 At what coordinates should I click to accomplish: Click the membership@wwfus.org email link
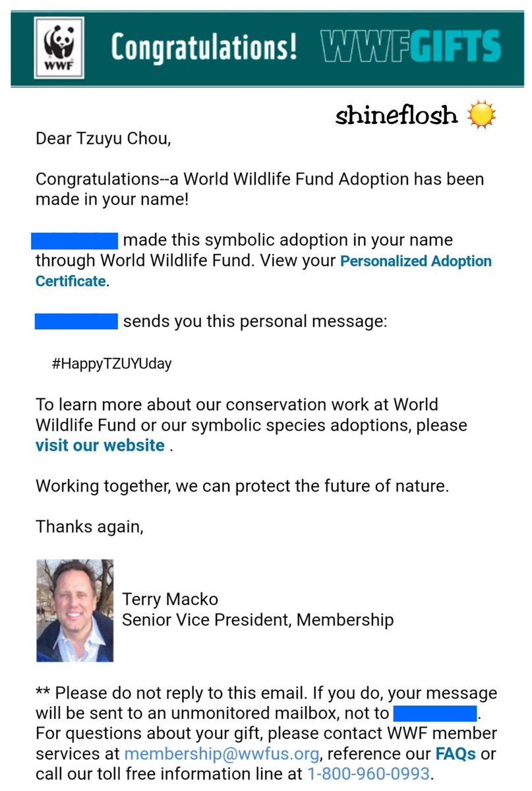point(222,753)
